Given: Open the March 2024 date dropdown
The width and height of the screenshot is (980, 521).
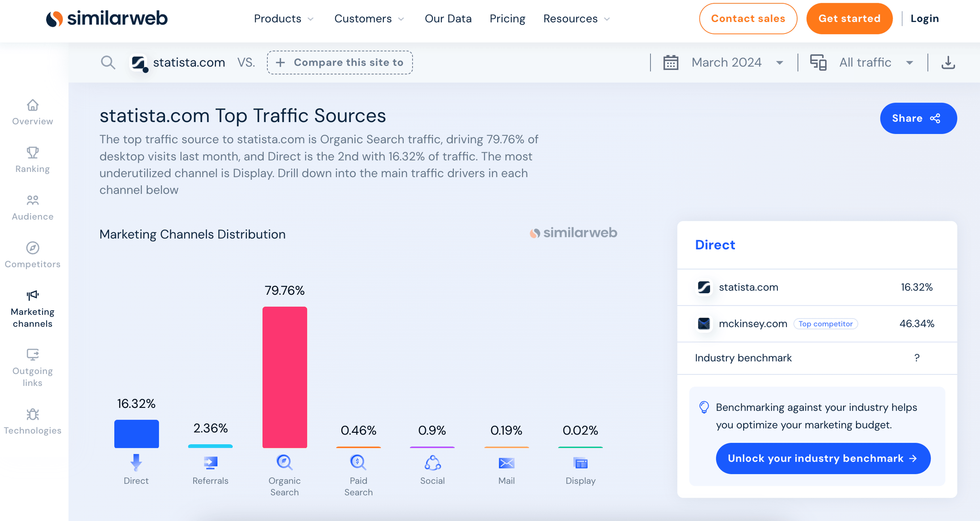Looking at the screenshot, I should (x=737, y=62).
